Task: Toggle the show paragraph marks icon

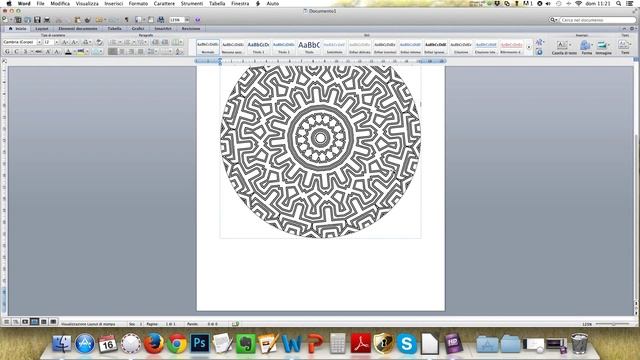Action: click(x=127, y=20)
